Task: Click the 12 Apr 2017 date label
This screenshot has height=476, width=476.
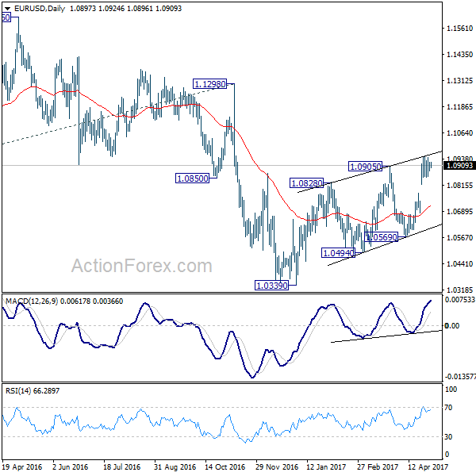Action: [x=428, y=467]
